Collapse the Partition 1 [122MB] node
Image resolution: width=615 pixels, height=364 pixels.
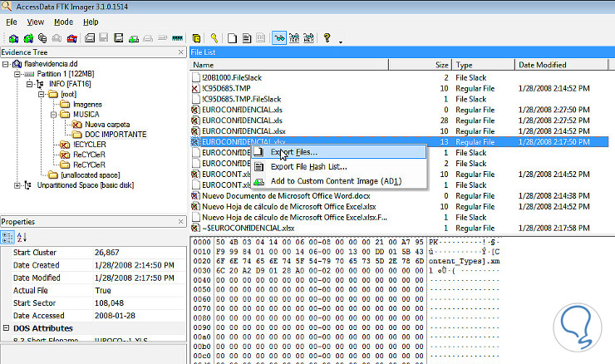click(17, 74)
